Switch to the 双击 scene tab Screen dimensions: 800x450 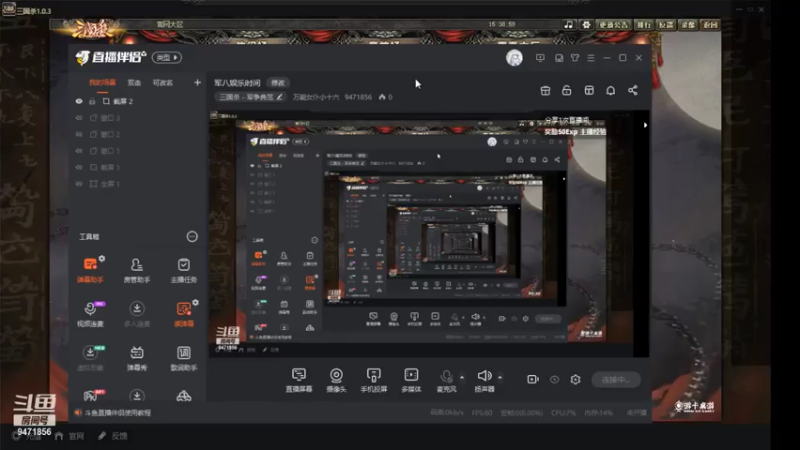(x=134, y=83)
